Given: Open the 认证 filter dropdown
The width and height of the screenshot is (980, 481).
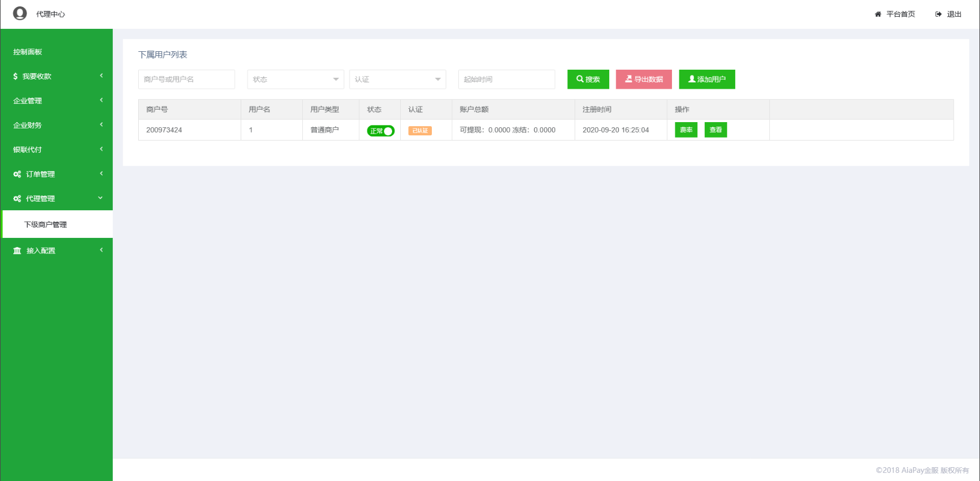Looking at the screenshot, I should (x=397, y=79).
